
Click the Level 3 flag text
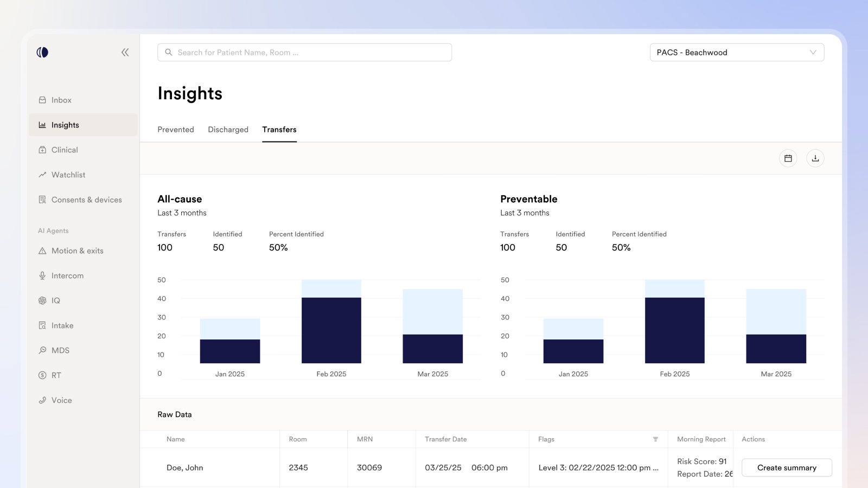(598, 467)
